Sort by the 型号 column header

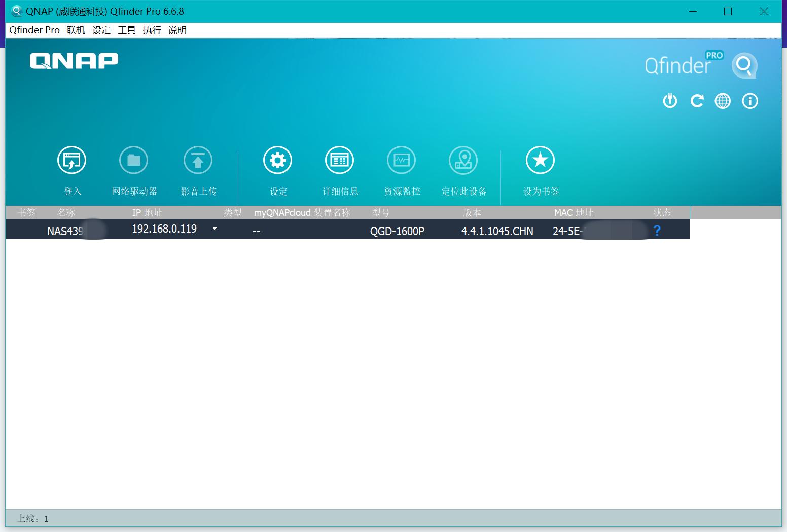[381, 212]
